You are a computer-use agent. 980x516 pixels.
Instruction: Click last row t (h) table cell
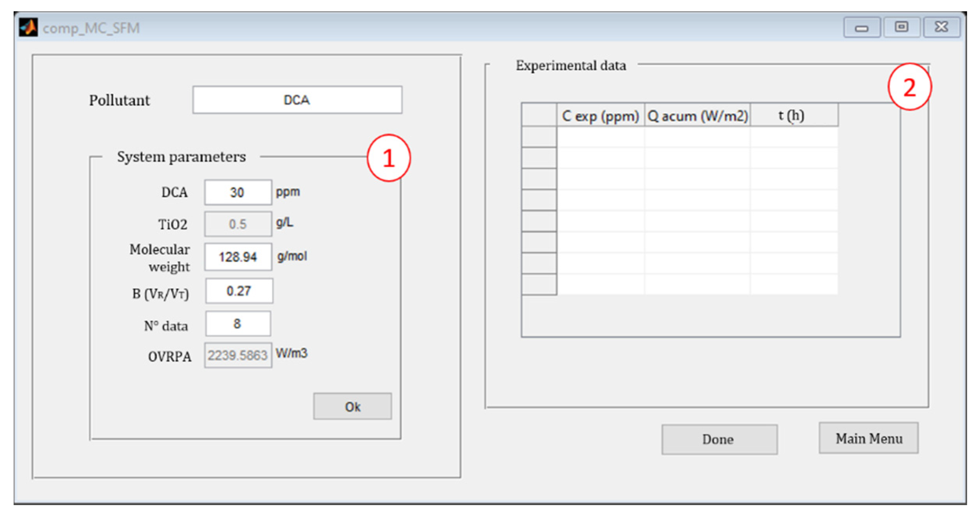click(794, 284)
